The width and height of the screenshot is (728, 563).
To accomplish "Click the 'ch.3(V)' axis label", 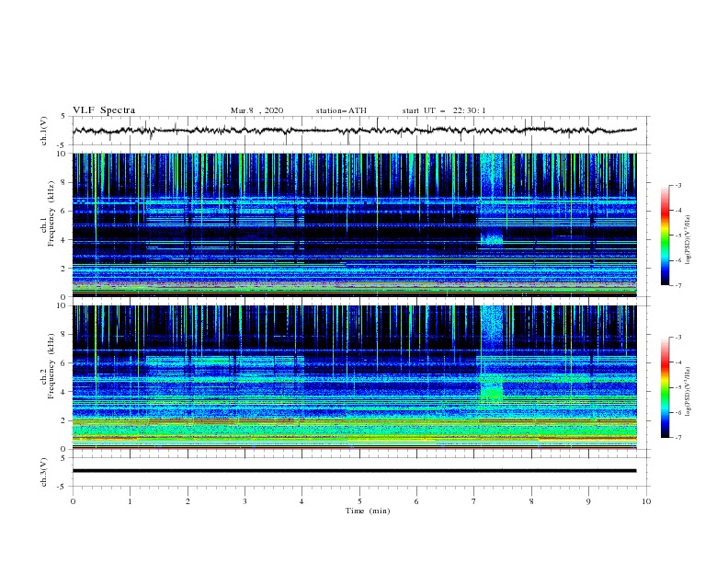I will click(x=44, y=472).
